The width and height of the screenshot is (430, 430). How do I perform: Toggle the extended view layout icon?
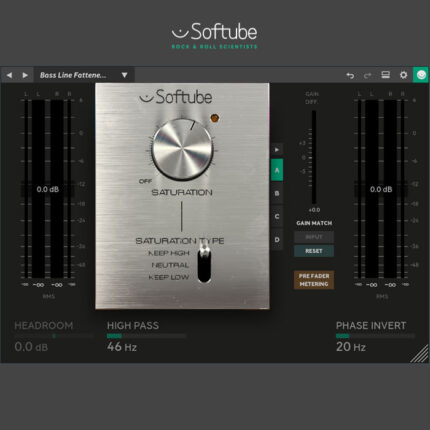(x=386, y=75)
